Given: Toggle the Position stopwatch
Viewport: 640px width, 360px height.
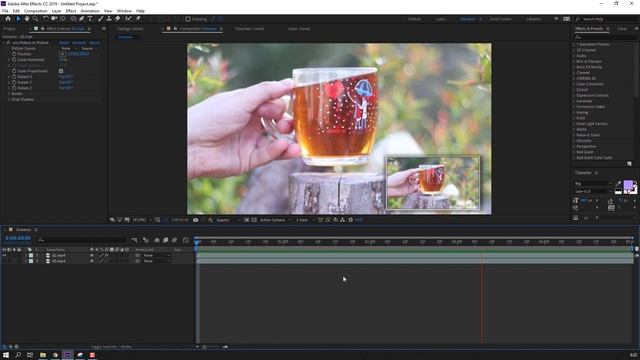Looking at the screenshot, I should [x=14, y=54].
